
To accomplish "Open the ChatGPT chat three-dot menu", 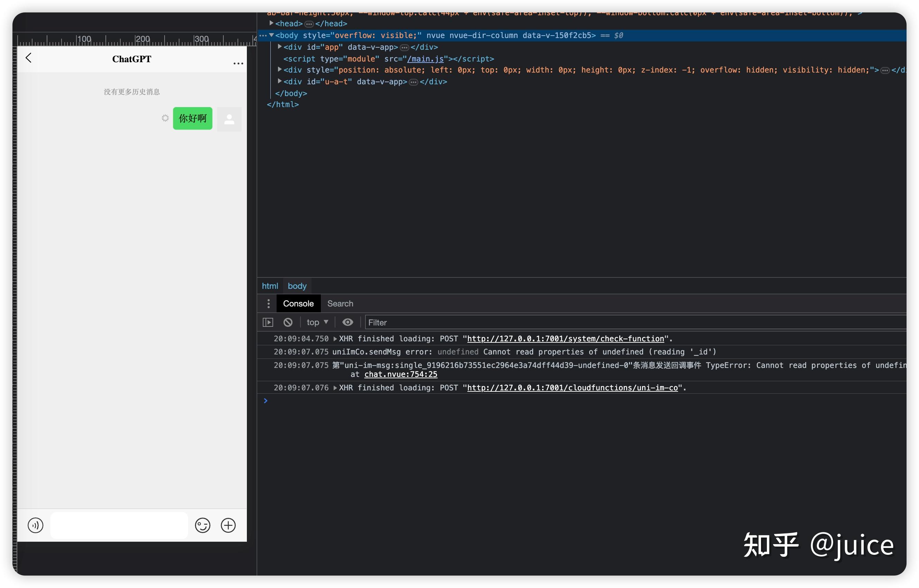I will [x=238, y=63].
